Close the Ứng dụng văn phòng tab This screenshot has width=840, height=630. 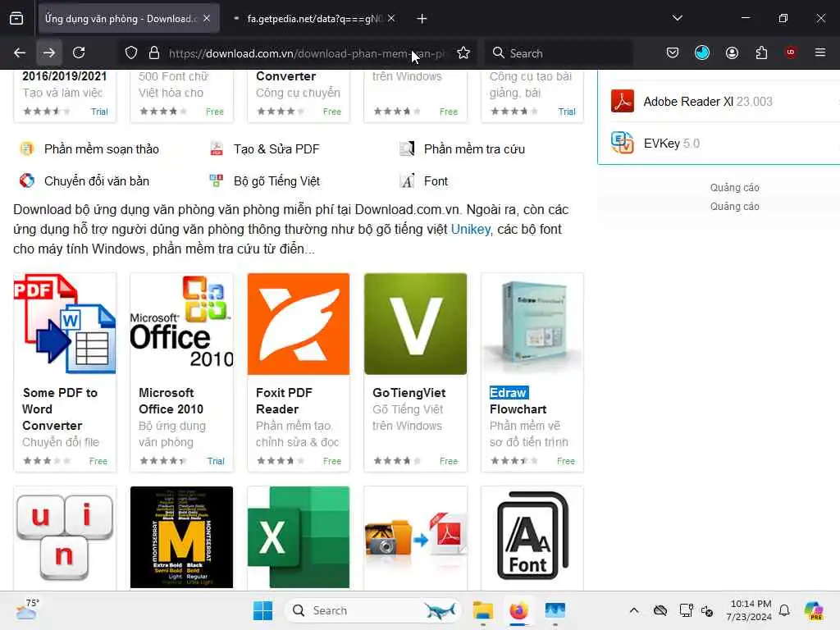click(x=207, y=19)
